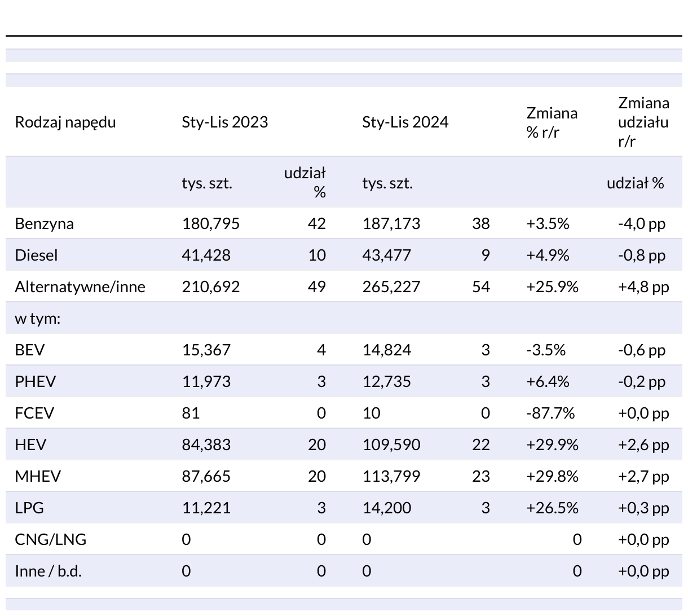The height and width of the screenshot is (616, 688).
Task: Select the Alternatywne share change +4,8 pp
Action: [643, 287]
